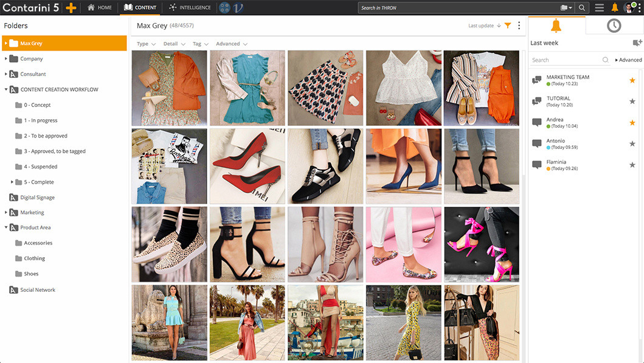The height and width of the screenshot is (363, 644).
Task: Expand Advanced search in notifications panel
Action: 628,60
